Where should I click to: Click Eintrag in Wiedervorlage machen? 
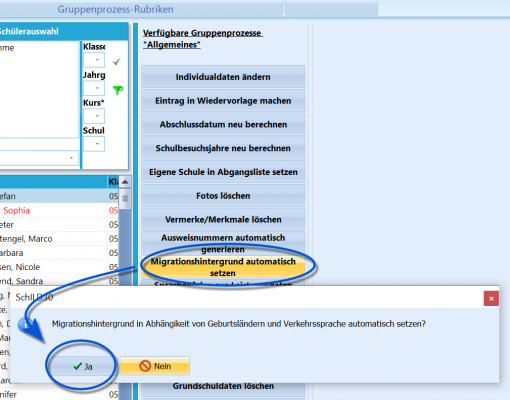coord(223,101)
